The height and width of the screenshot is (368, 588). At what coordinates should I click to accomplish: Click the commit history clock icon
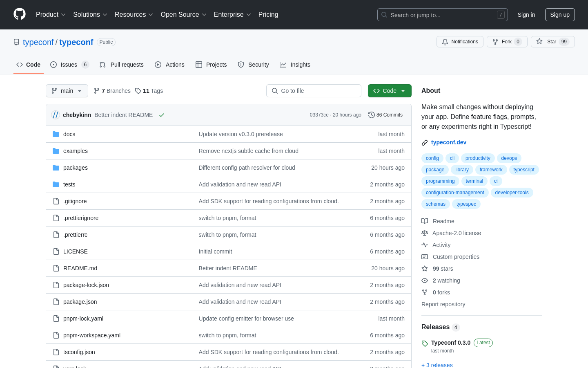coord(371,115)
